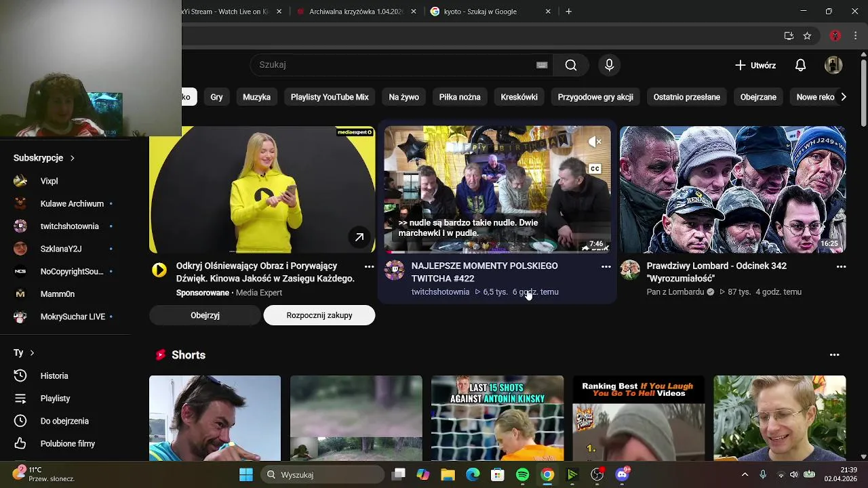Open the Vixpl channel avatar
Viewport: 868px width, 488px height.
point(20,181)
